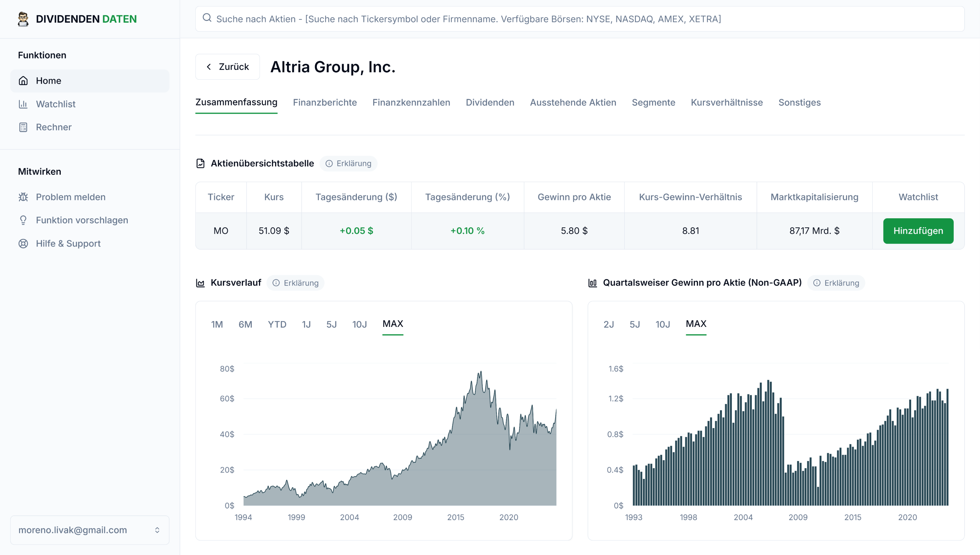Open the Rechner sidebar item

90,127
